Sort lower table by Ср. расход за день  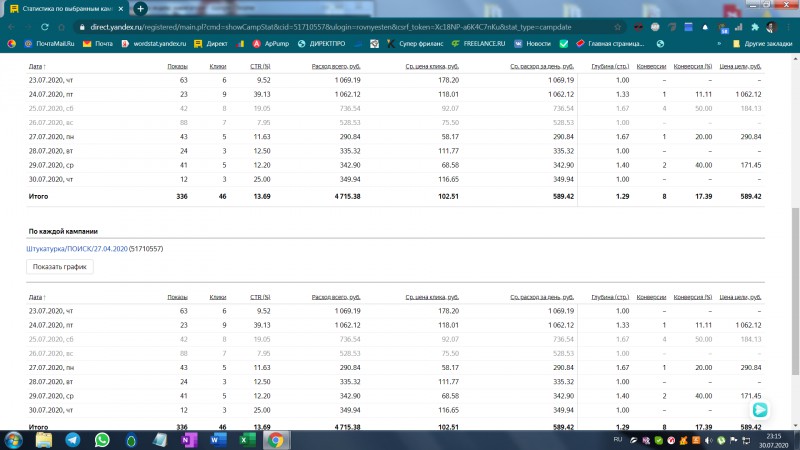542,297
